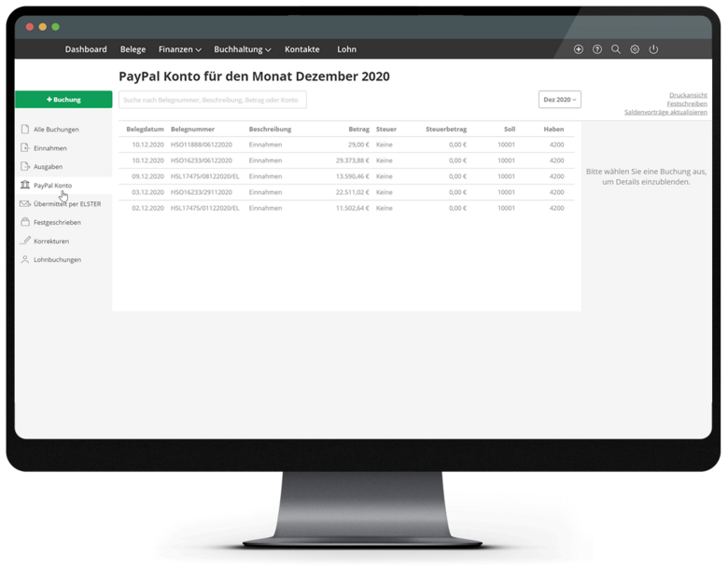Open Korrekturen in the sidebar
Screen dimensions: 728x568
point(50,242)
